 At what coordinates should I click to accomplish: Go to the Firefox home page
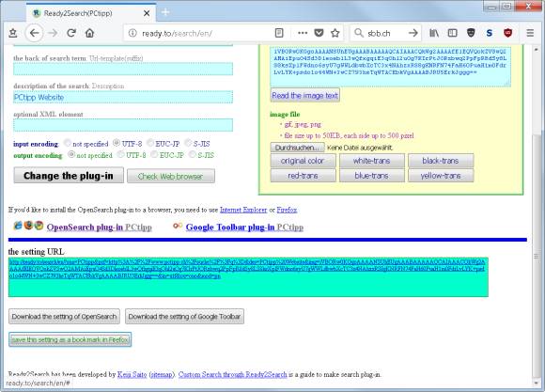pos(89,33)
